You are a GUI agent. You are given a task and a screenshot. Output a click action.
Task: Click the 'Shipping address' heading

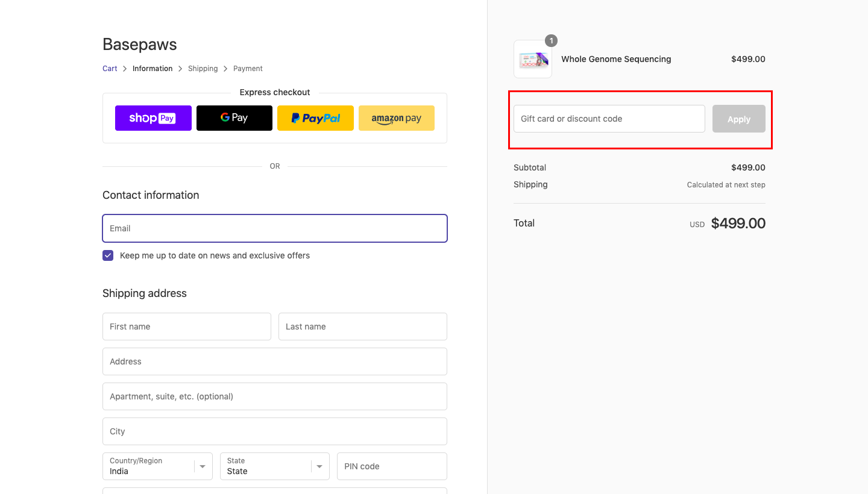click(x=145, y=293)
